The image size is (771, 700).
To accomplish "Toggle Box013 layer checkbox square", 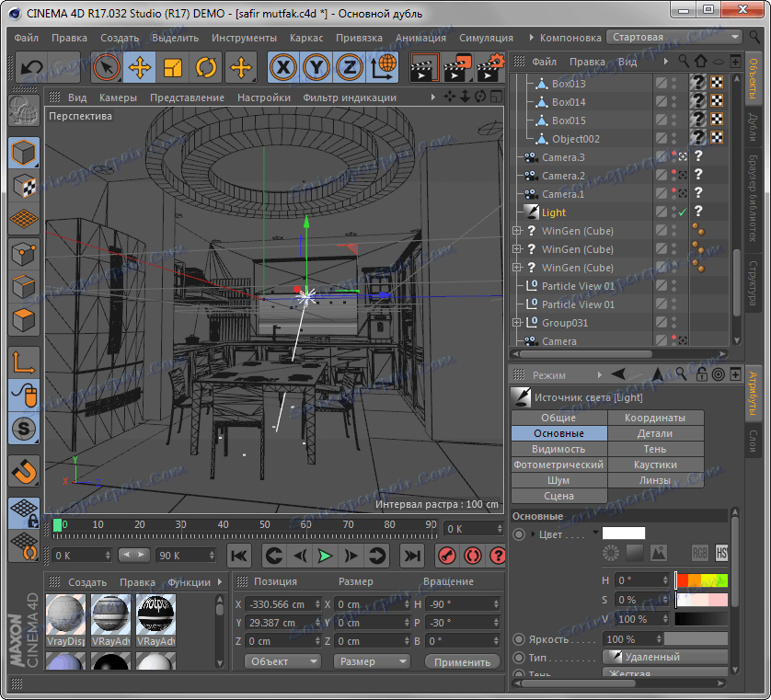I will coord(662,83).
